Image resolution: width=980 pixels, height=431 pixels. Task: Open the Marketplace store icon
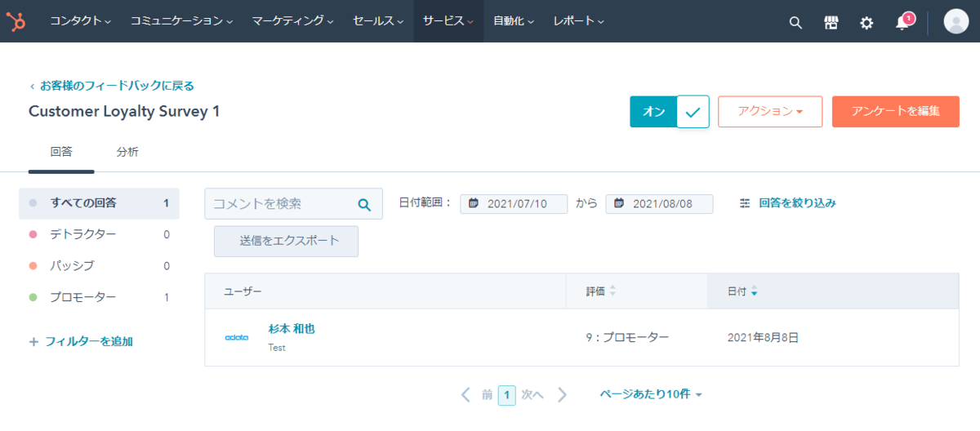click(831, 23)
